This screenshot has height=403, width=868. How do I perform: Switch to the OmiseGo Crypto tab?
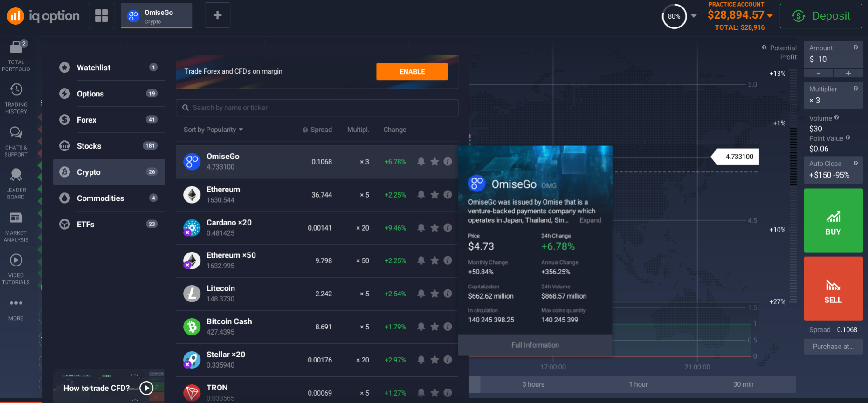tap(156, 16)
